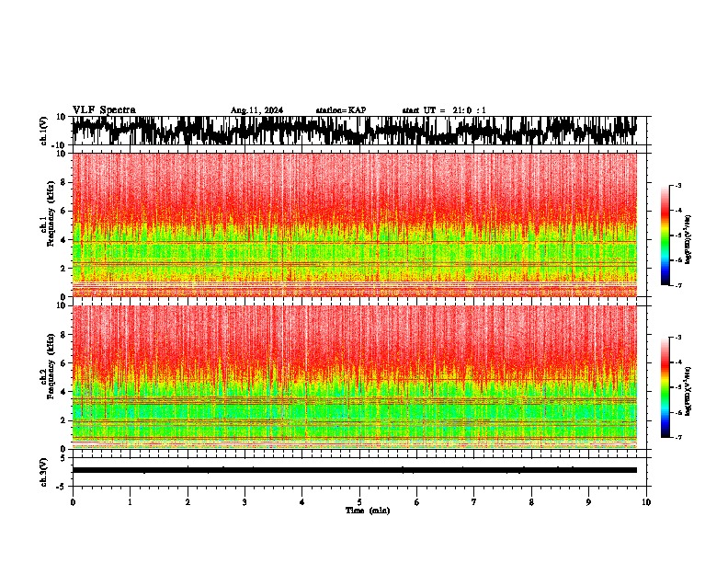This screenshot has width=728, height=563.
Task: Click inside the ch.2 spectrogram panel
Action: point(355,377)
